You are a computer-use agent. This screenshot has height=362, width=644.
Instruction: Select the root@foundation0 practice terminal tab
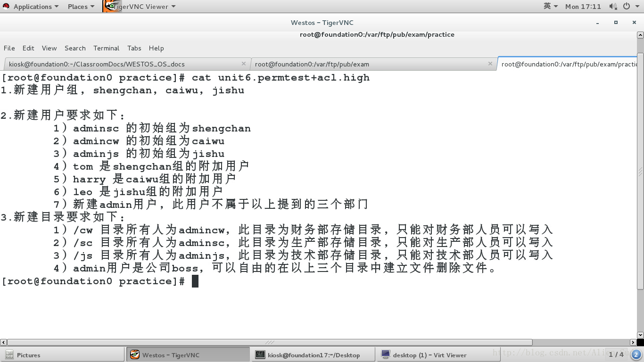pos(568,64)
